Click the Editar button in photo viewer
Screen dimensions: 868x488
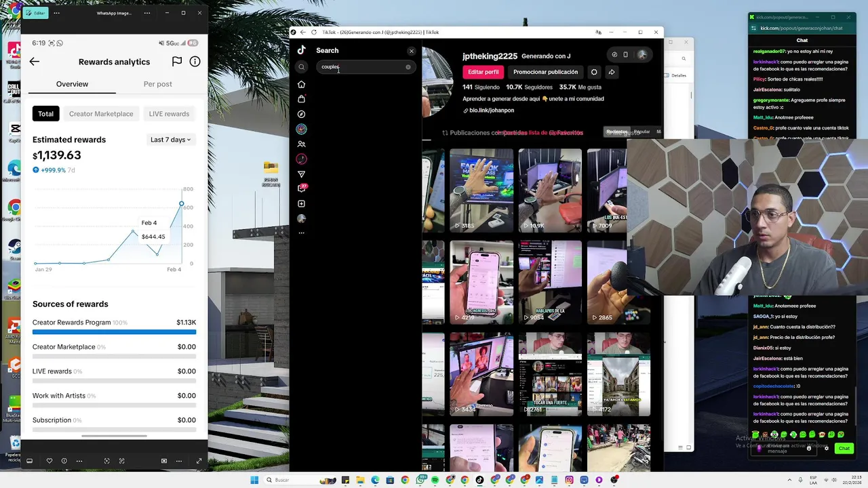click(x=35, y=13)
